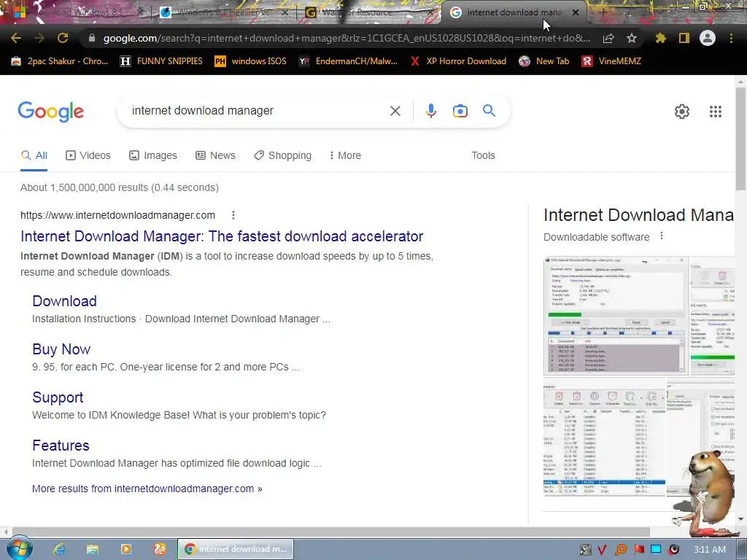Click the URL in the address bar
747x560 pixels.
click(x=347, y=38)
